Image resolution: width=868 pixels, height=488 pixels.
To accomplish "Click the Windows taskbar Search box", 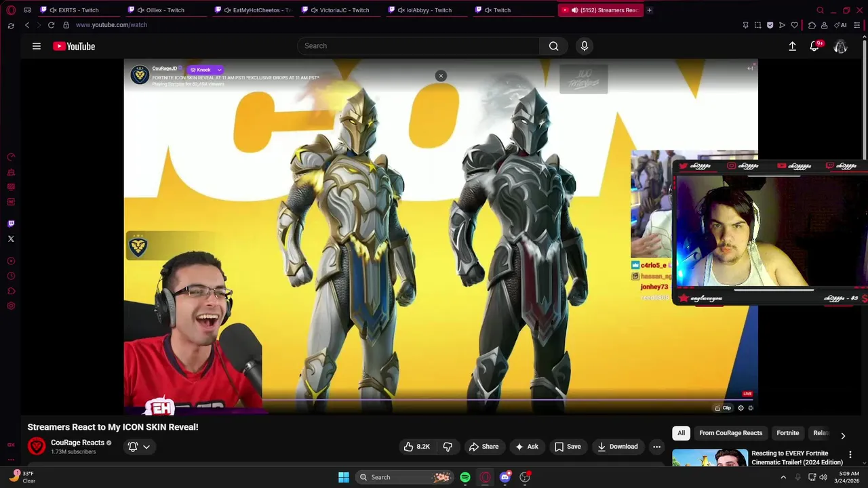I will click(404, 477).
